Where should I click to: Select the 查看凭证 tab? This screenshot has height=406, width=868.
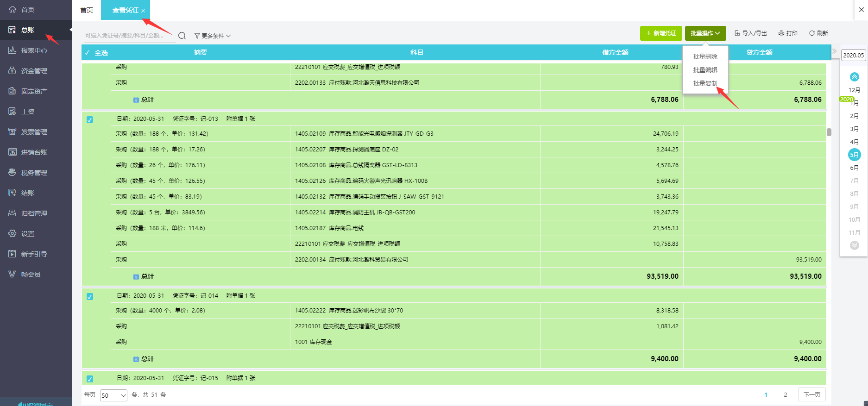click(126, 10)
